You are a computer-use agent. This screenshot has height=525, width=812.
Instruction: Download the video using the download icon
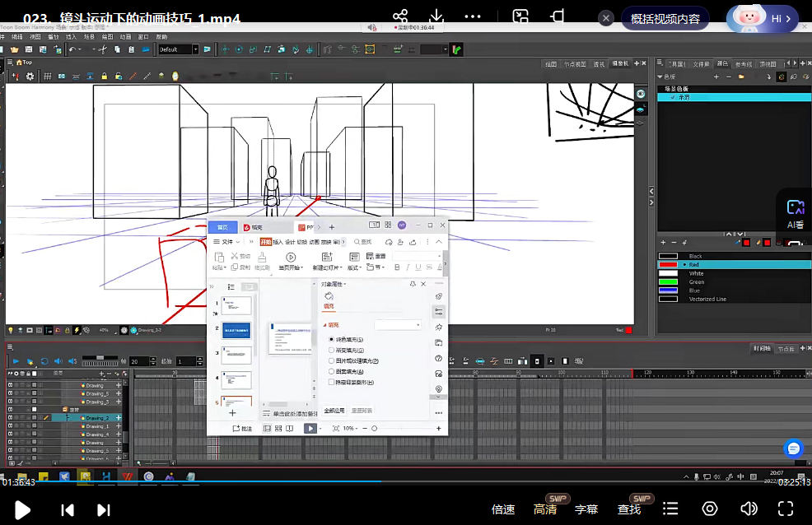[436, 16]
